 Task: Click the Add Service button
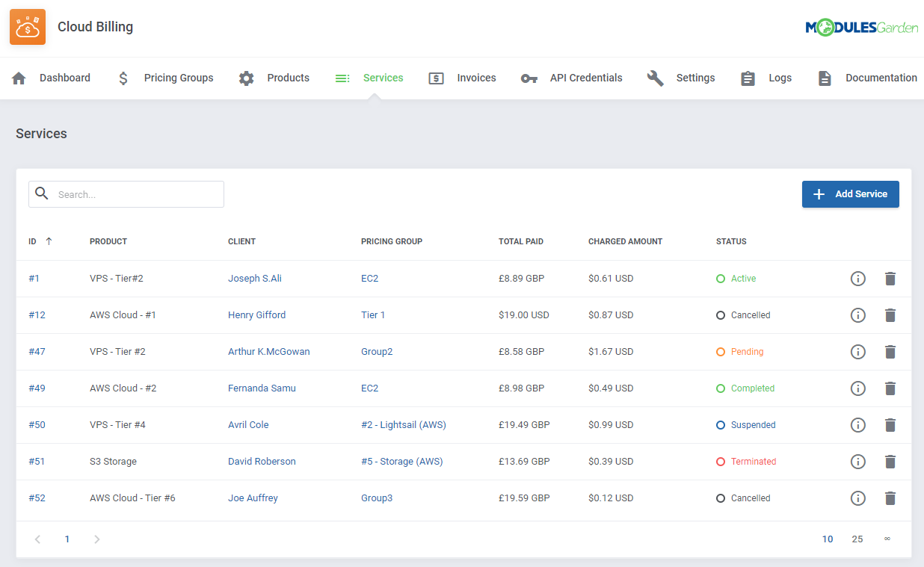coord(851,194)
